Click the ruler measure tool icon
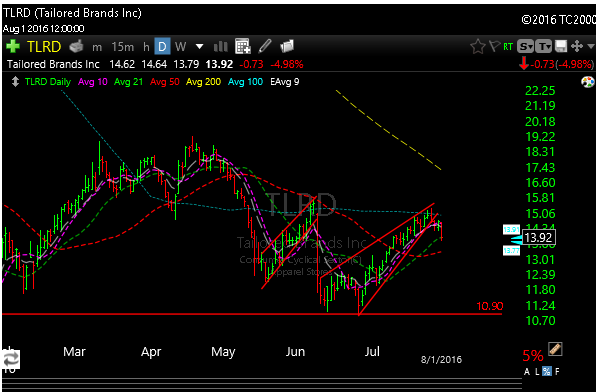596x392 pixels. pyautogui.click(x=555, y=349)
